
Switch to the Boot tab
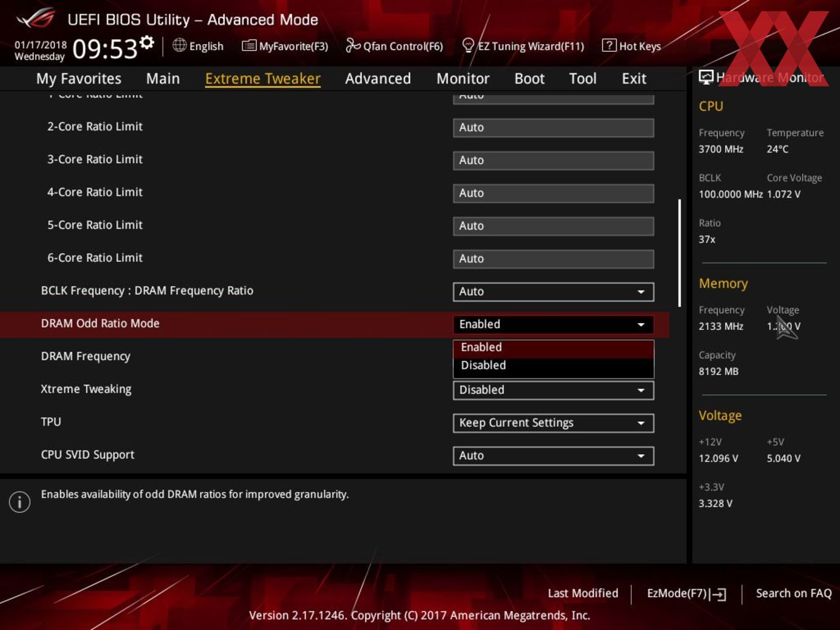tap(529, 78)
